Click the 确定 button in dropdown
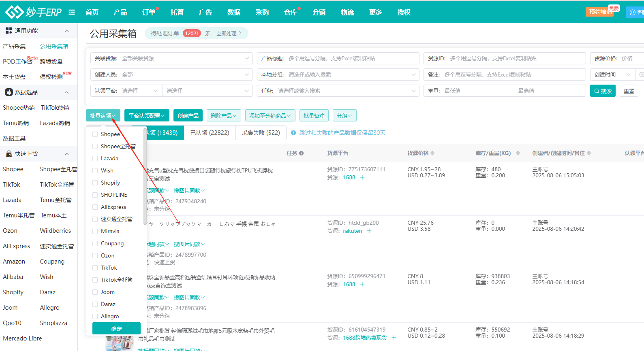The image size is (644, 351). (x=116, y=329)
